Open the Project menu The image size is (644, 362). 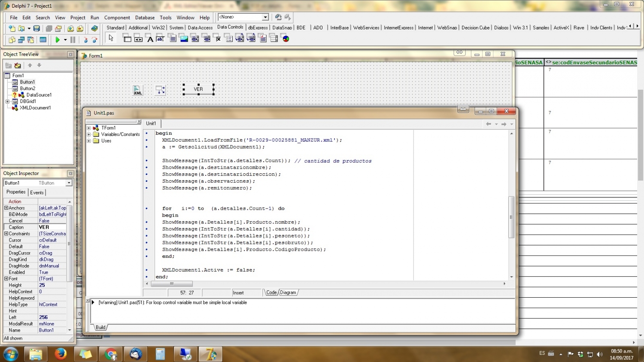point(78,18)
